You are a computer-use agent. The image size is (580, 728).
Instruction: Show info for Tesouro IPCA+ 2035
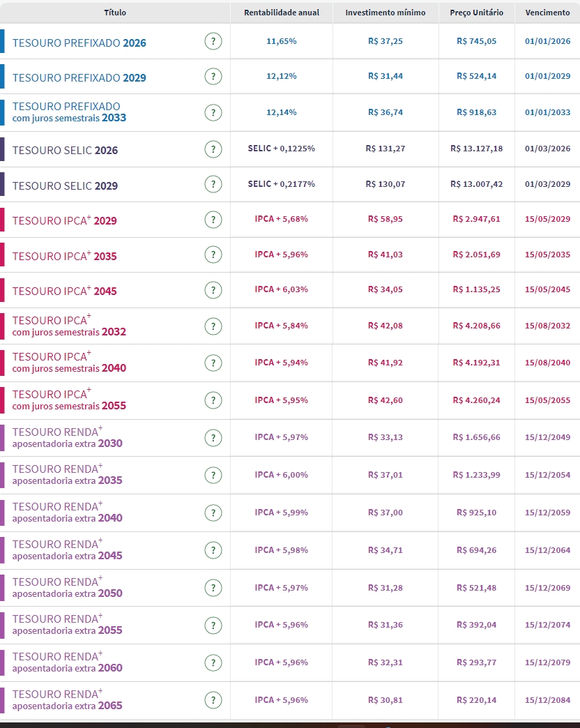[213, 255]
